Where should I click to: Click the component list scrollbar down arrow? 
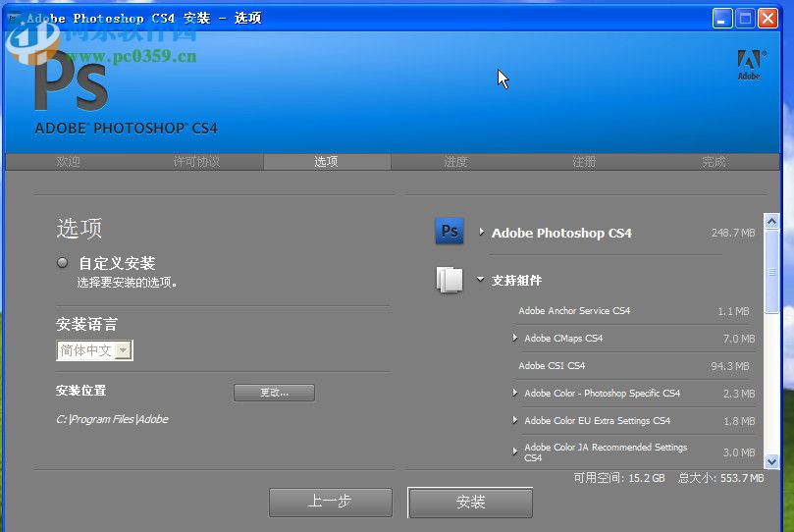point(771,461)
